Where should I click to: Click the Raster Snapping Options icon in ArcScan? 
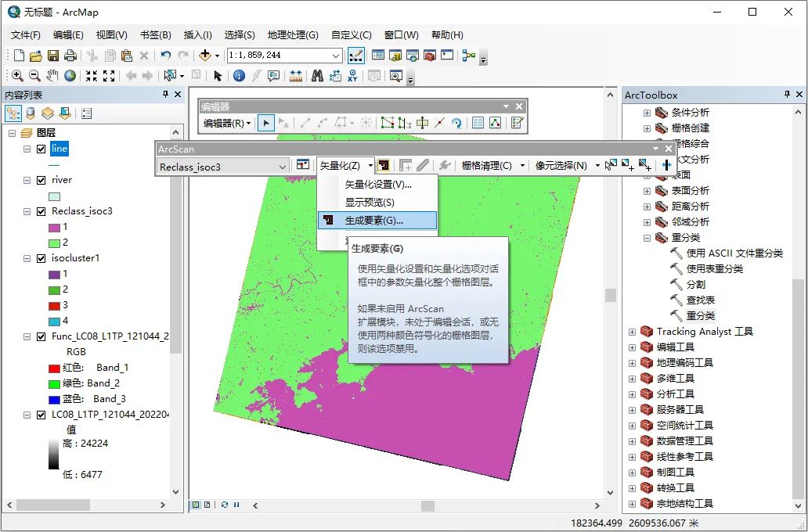tap(303, 165)
